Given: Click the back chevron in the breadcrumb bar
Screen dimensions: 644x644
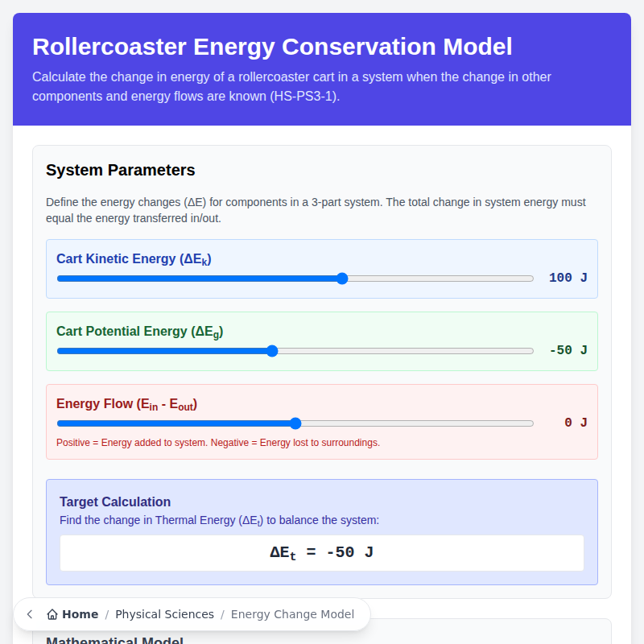Looking at the screenshot, I should point(29,613).
